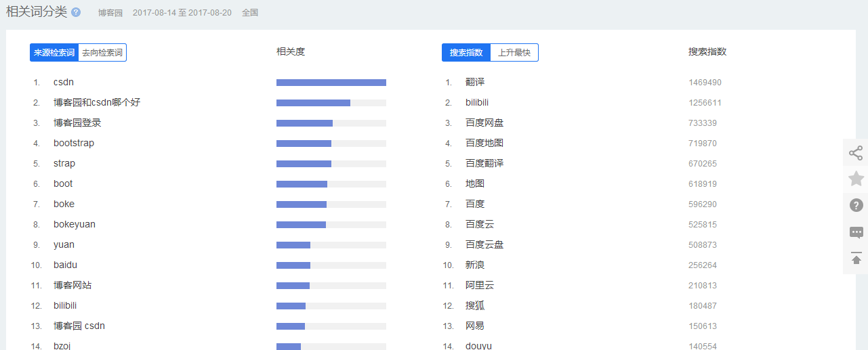868x350 pixels.
Task: Switch to the 上升最快 tab
Action: 514,52
